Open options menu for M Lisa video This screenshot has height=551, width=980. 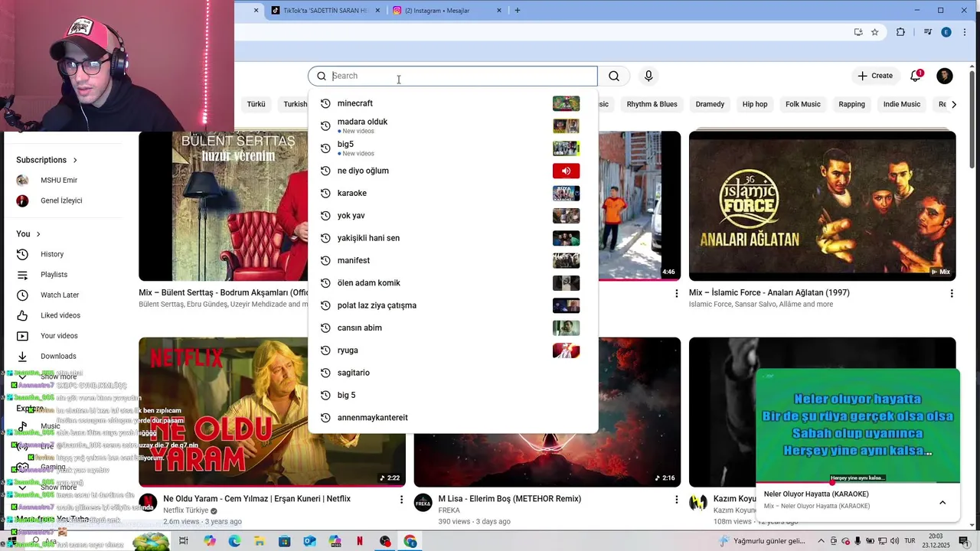click(676, 500)
